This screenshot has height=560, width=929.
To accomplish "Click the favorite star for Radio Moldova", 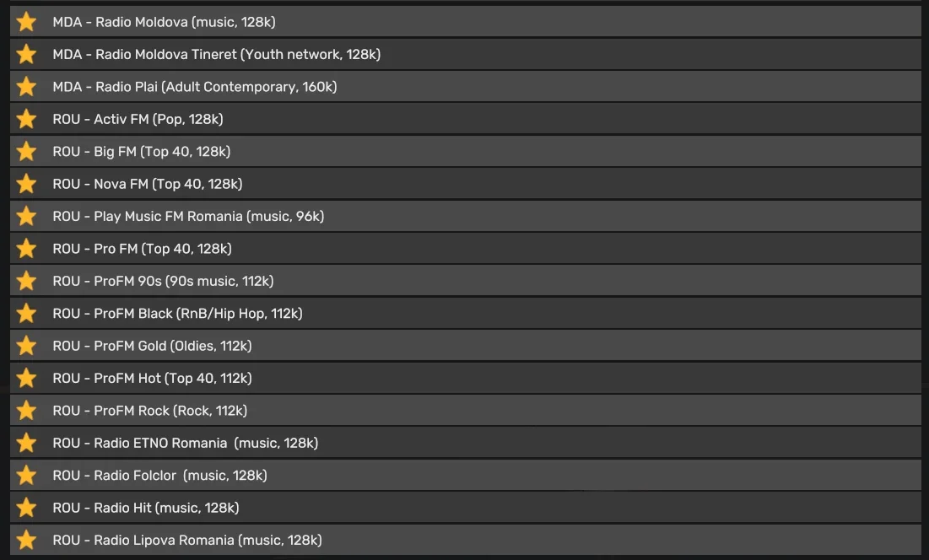I will [27, 22].
